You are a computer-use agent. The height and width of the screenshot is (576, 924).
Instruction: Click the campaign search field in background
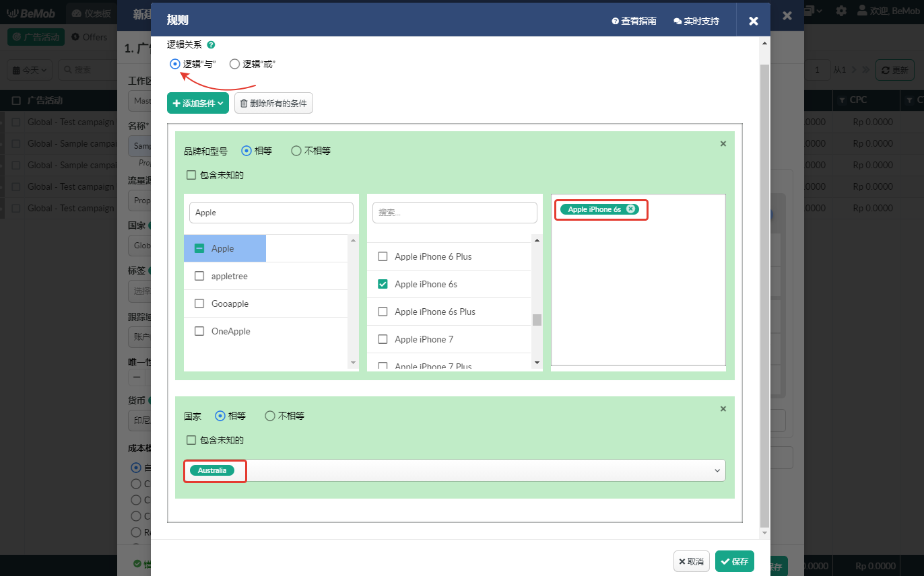click(x=88, y=69)
